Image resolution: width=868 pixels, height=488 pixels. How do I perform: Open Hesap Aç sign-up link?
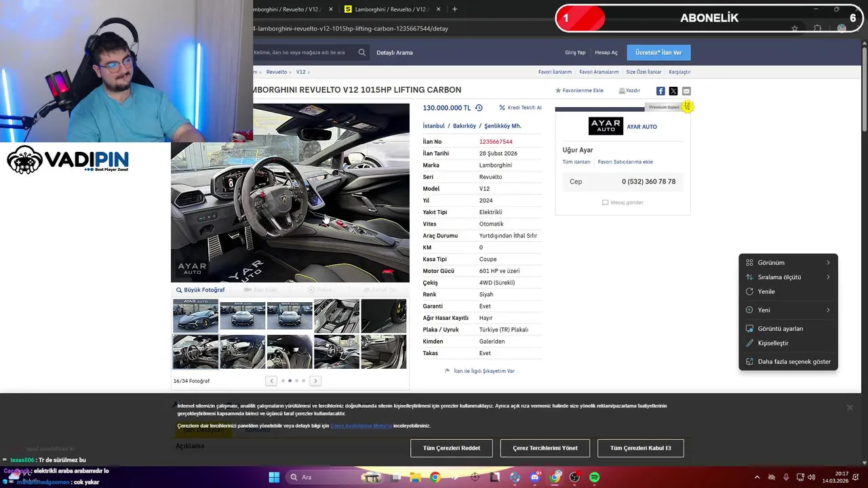coord(606,52)
